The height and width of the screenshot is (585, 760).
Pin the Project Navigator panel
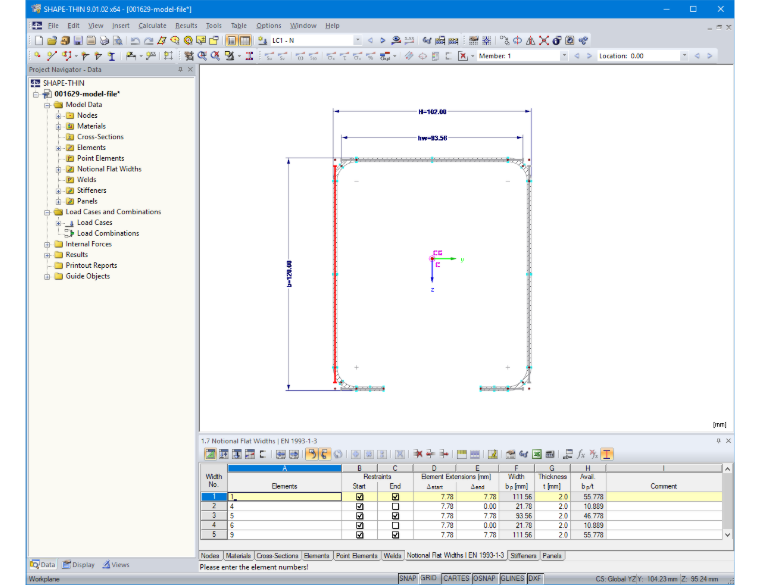[x=180, y=69]
